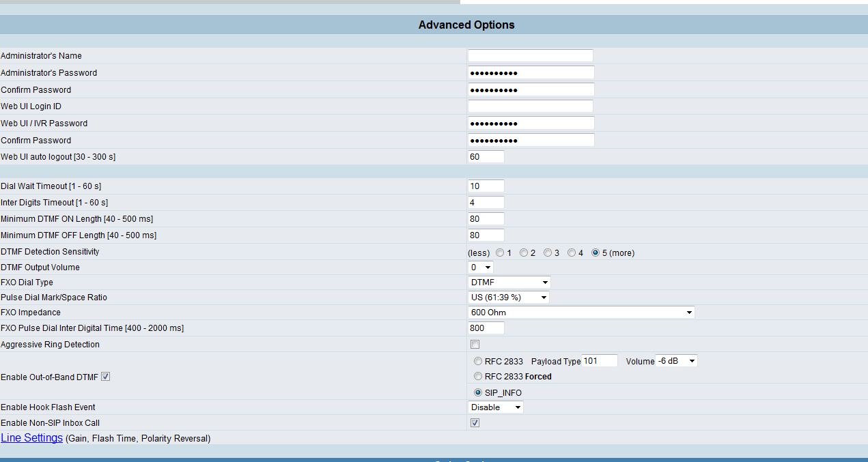Viewport: 868px width, 462px height.
Task: Click the Administrator's Password field
Action: (531, 73)
